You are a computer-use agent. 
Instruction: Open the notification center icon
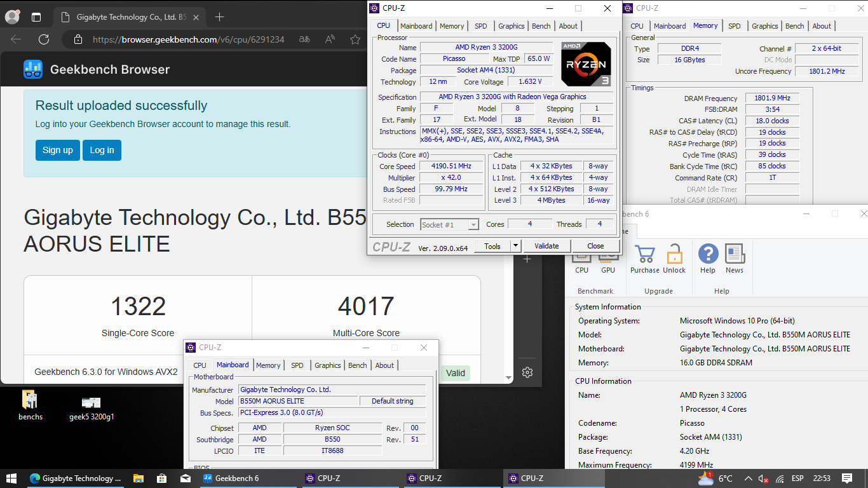tap(847, 478)
